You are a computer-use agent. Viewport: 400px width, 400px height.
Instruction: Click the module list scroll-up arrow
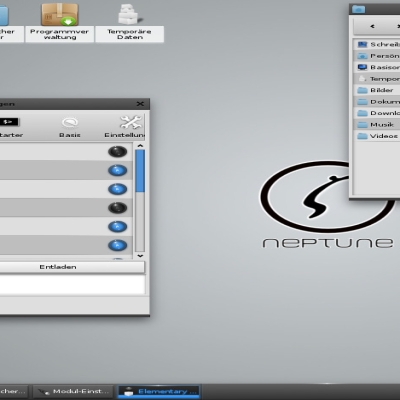click(x=140, y=146)
